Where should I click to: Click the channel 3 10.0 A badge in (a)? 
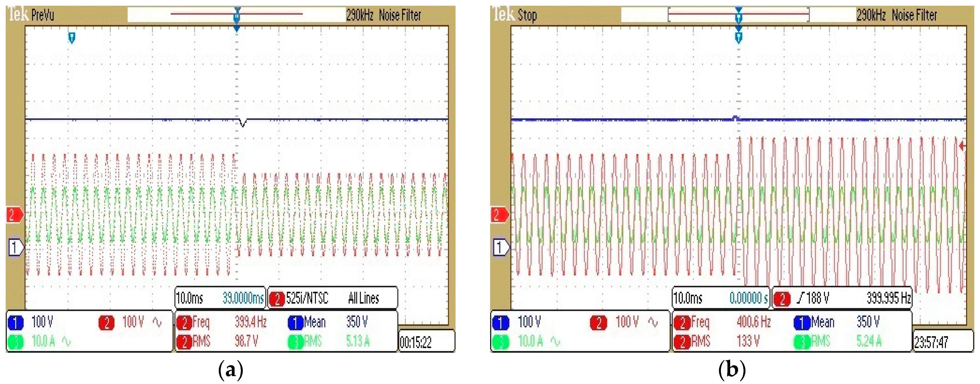[15, 342]
